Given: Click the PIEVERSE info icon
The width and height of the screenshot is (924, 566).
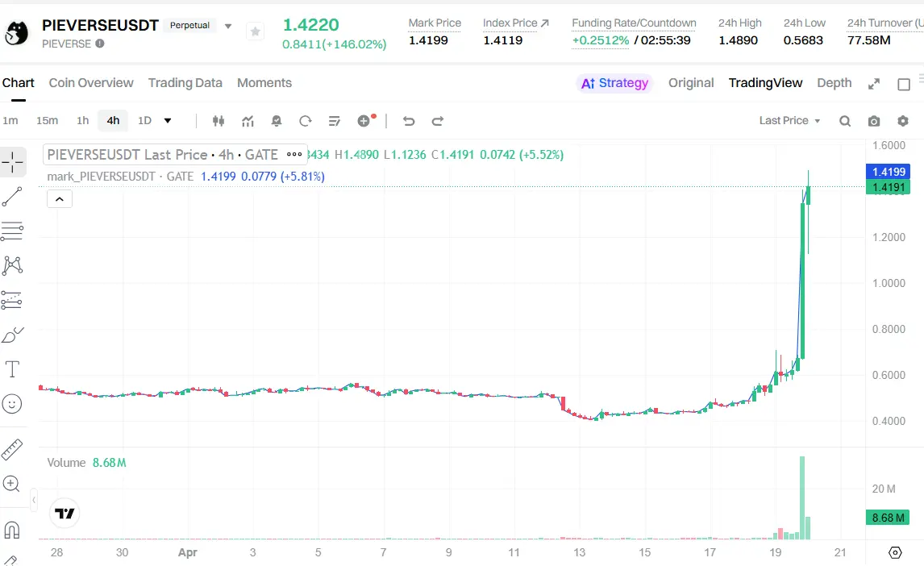Looking at the screenshot, I should pyautogui.click(x=100, y=44).
